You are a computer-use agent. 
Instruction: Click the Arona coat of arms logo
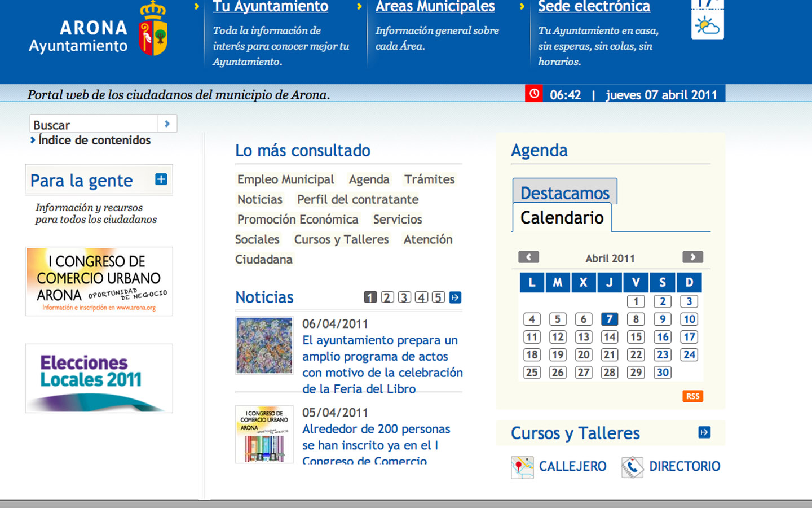(153, 29)
